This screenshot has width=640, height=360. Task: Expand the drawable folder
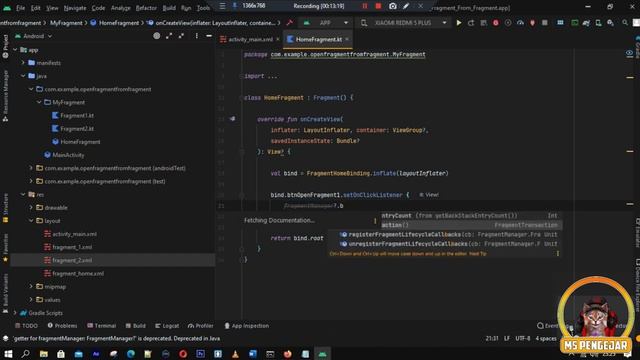[x=31, y=207]
